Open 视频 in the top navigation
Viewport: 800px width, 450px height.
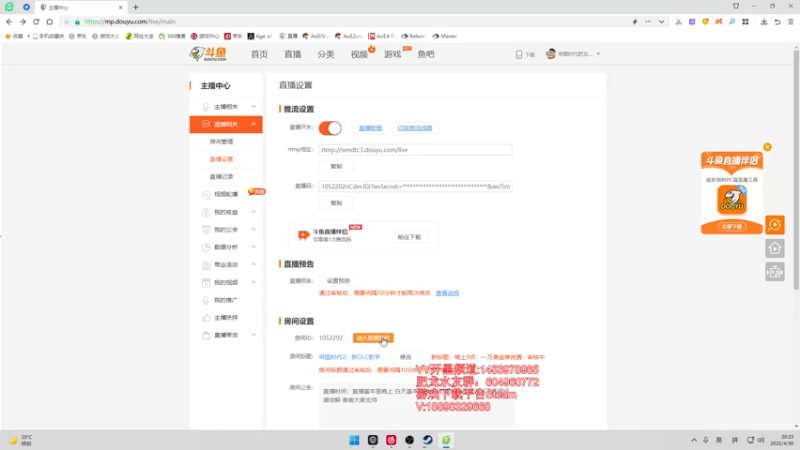359,54
